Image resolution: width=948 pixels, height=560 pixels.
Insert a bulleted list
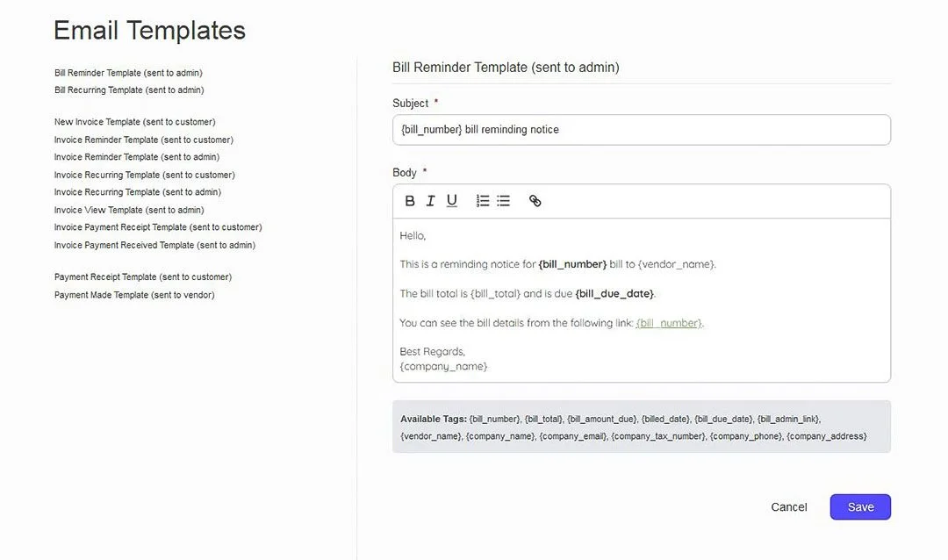click(503, 201)
